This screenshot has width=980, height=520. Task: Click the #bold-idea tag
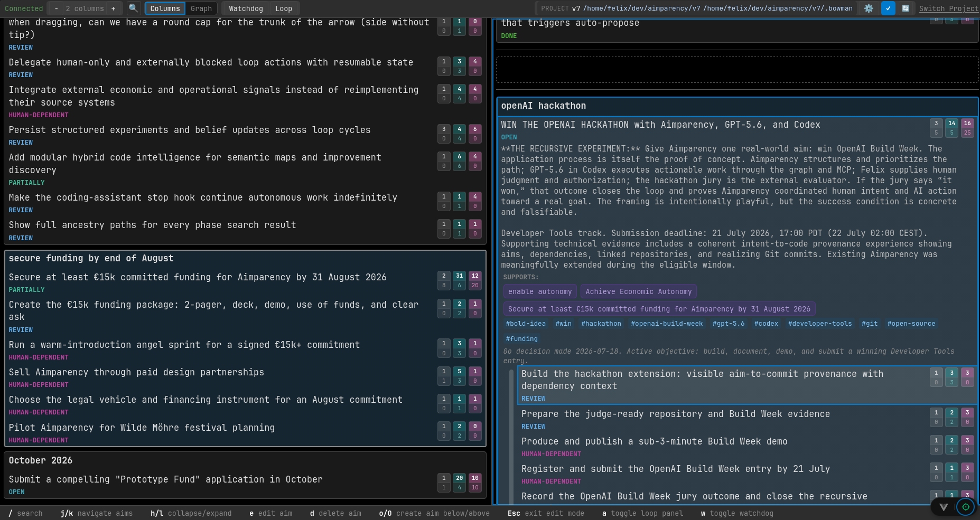(526, 324)
